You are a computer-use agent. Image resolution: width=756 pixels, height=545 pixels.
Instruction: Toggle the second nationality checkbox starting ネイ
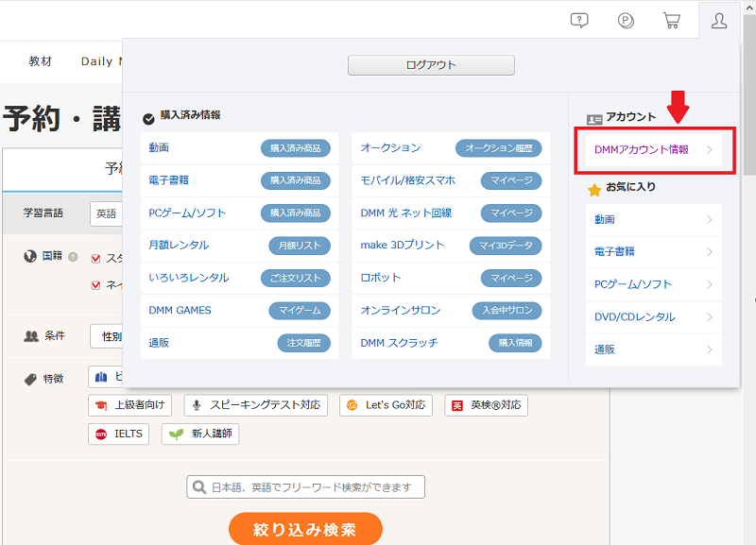click(96, 285)
